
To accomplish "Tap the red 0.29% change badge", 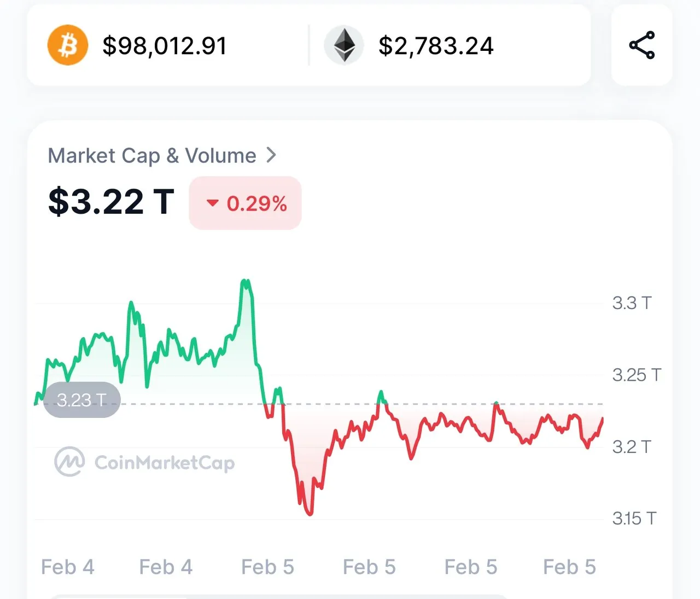I will coord(245,203).
